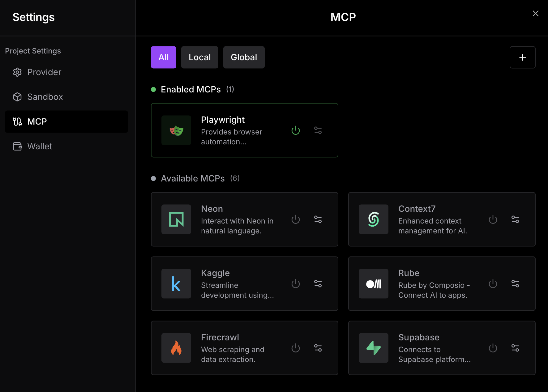Go to Provider settings in sidebar

pyautogui.click(x=44, y=72)
